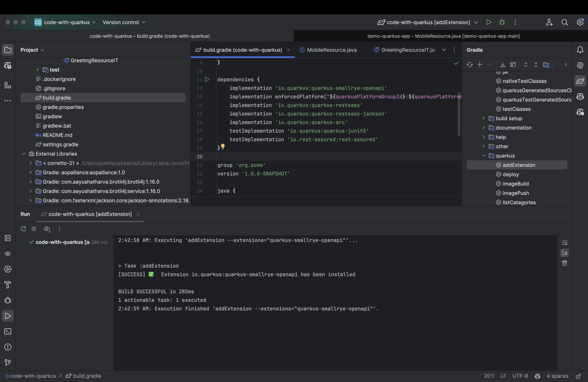Open the Terminal tool window
This screenshot has width=588, height=382.
coord(8,331)
